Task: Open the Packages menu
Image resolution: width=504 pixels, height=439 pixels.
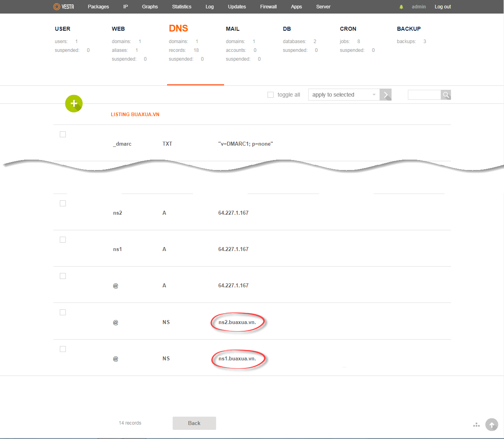Action: [98, 7]
